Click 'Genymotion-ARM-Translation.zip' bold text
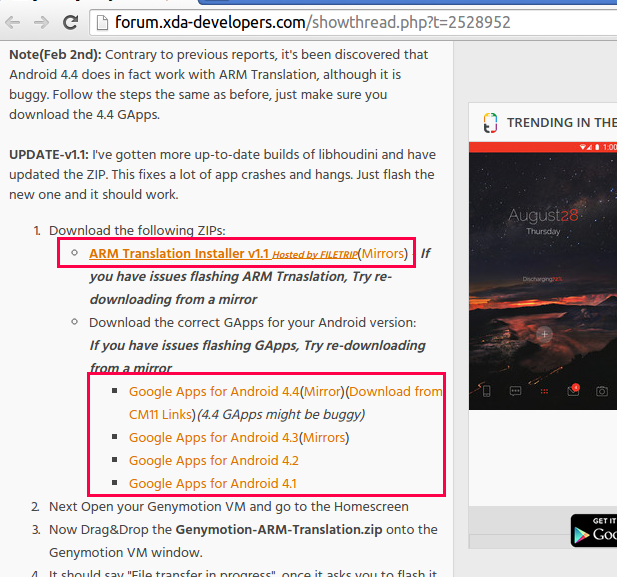Image resolution: width=617 pixels, height=577 pixels. pyautogui.click(x=279, y=530)
